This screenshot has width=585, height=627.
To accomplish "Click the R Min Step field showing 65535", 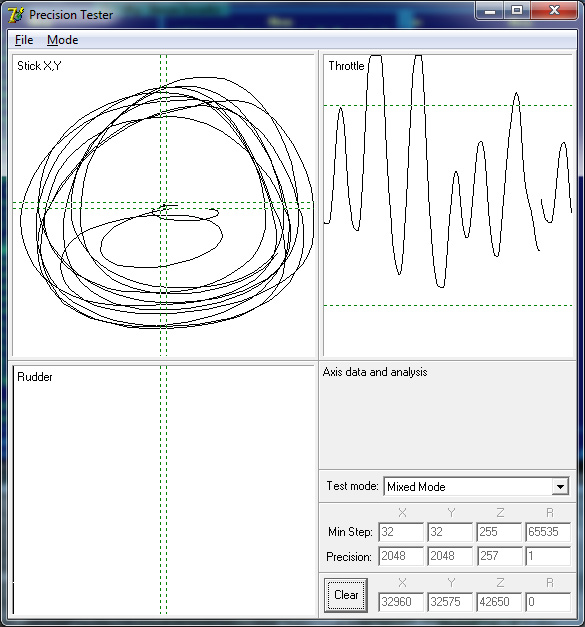I will pyautogui.click(x=548, y=532).
